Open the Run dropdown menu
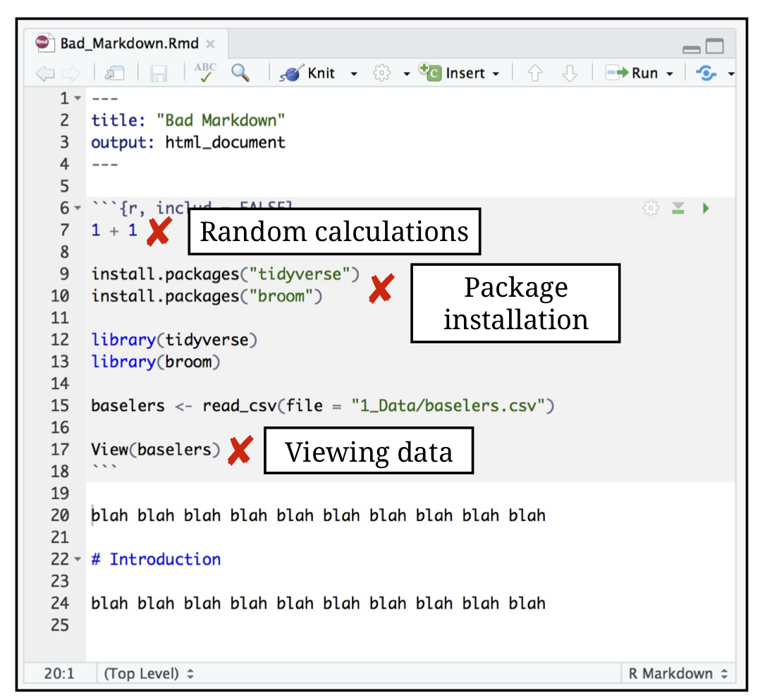This screenshot has width=760, height=700. pyautogui.click(x=670, y=74)
